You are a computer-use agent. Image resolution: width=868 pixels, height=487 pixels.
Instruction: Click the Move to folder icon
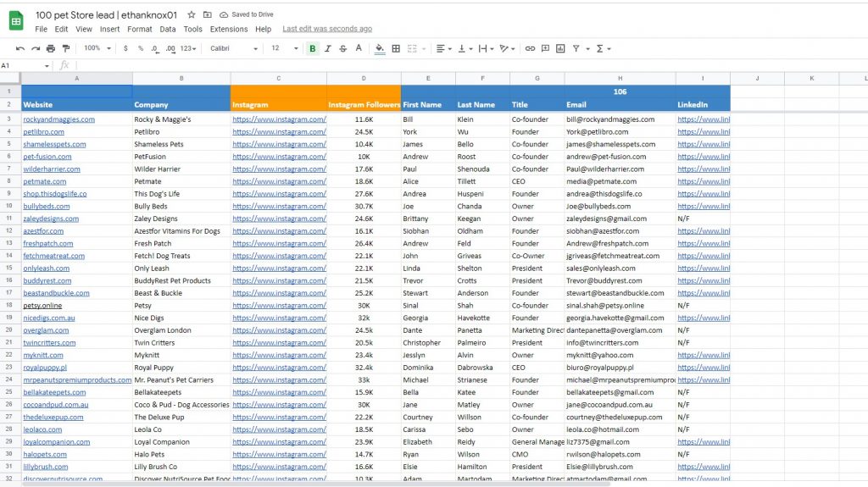(207, 15)
